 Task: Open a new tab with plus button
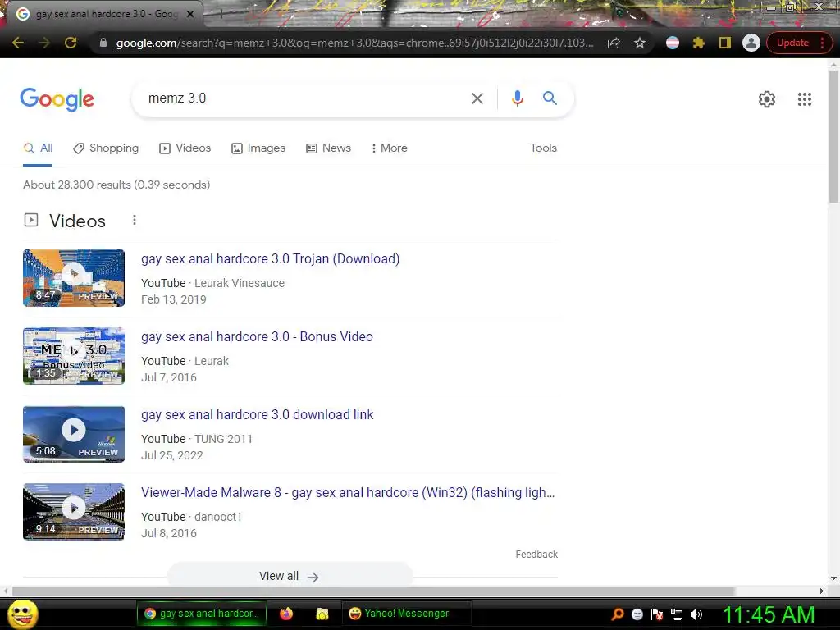click(221, 15)
